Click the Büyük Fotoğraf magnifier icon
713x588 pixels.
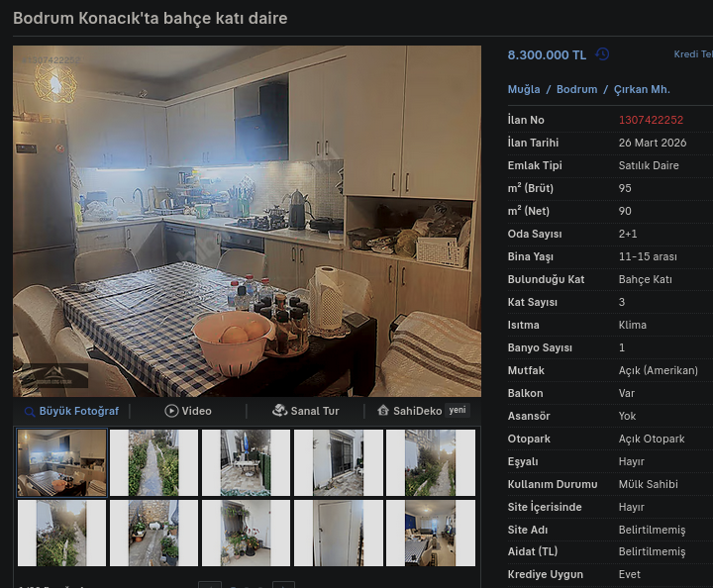[x=30, y=412]
